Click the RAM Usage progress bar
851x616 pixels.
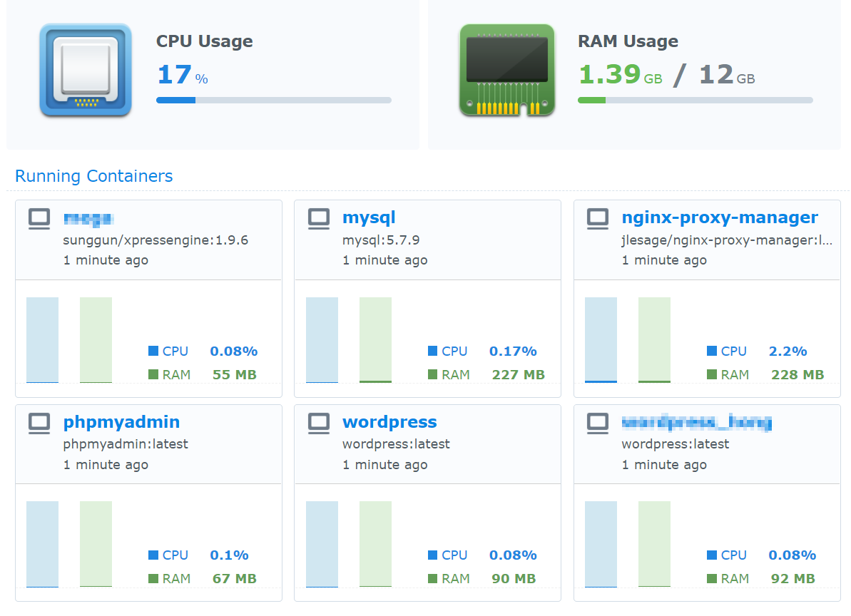tap(695, 100)
